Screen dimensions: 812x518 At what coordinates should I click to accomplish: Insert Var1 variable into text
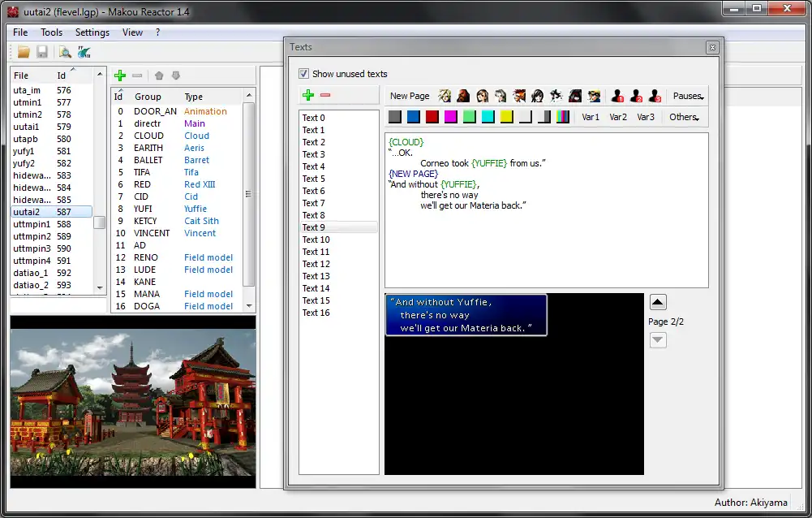pos(591,117)
